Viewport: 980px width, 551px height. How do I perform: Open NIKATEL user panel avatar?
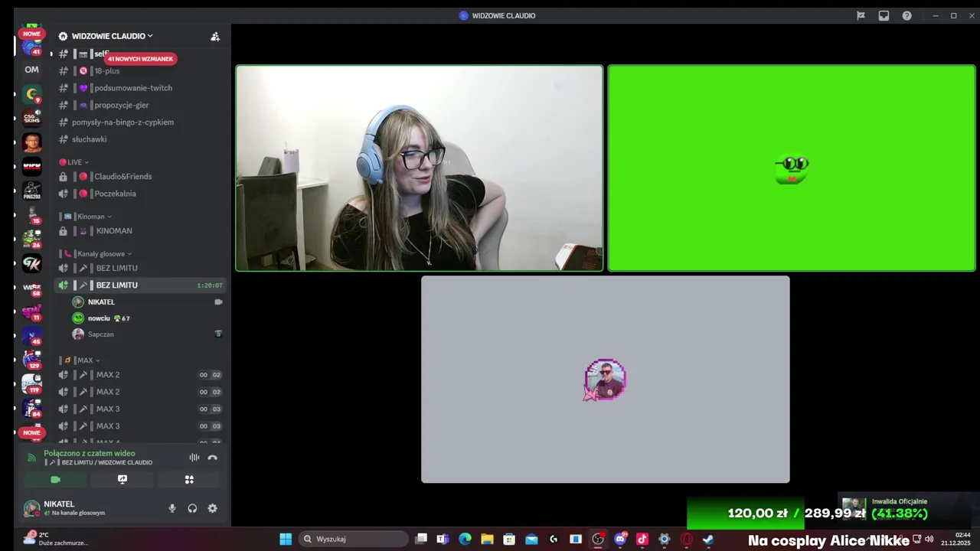point(31,508)
